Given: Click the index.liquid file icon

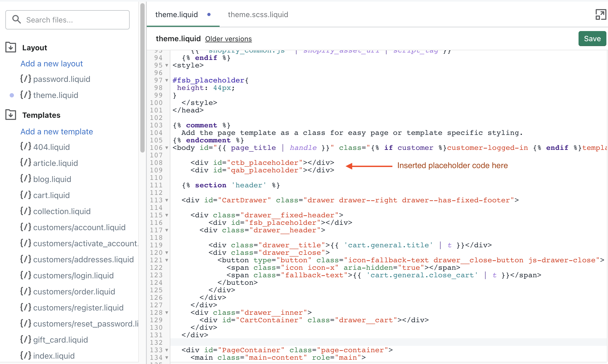Looking at the screenshot, I should [26, 355].
